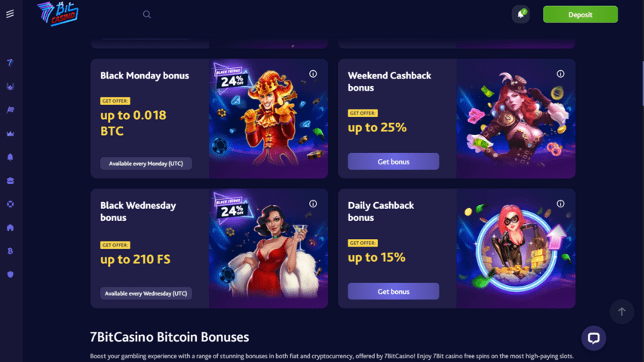Open the lifebuoy support sidebar icon
This screenshot has width=644, height=362.
10,204
